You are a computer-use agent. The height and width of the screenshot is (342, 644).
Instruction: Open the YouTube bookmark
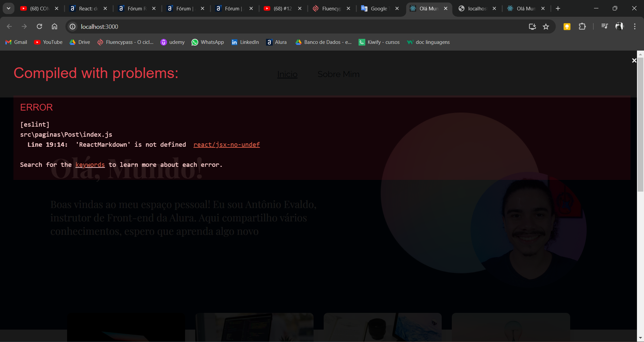[x=48, y=42]
